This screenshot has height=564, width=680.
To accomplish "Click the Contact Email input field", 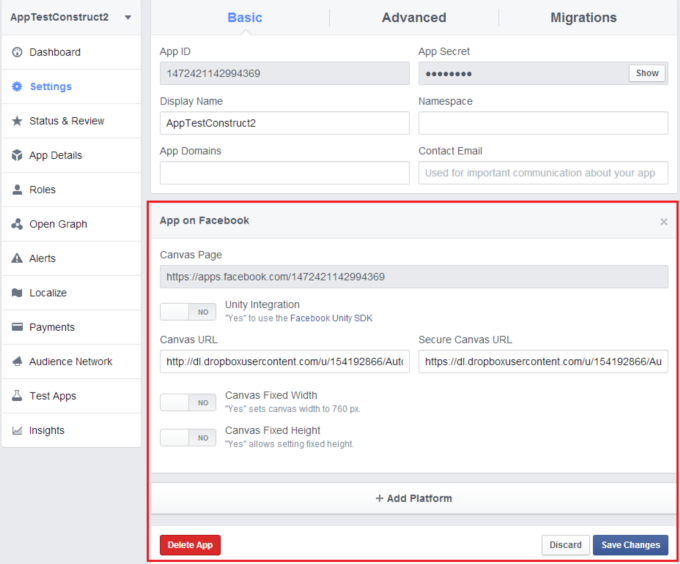I will tap(543, 173).
